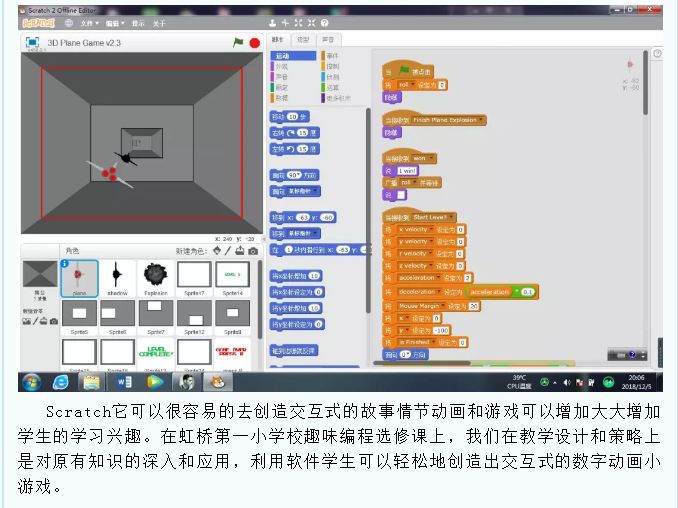Screen dimensions: 678x508
Task: Select the shadow sprite thumbnail
Action: tap(117, 275)
